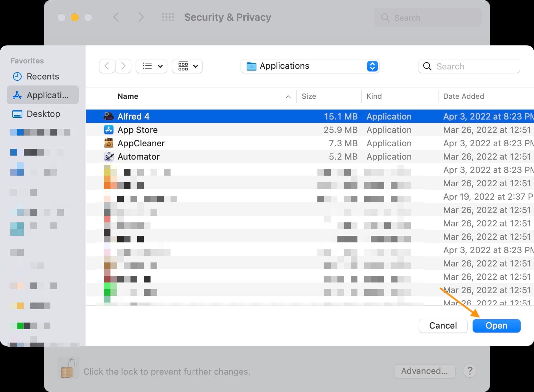Click the Alfred 4 hat icon
534x392 pixels.
coord(109,116)
